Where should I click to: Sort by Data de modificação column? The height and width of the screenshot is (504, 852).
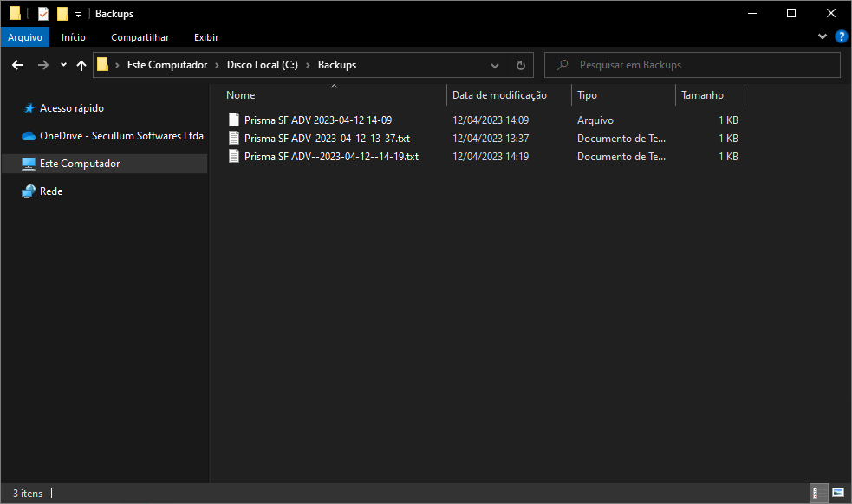(x=499, y=95)
